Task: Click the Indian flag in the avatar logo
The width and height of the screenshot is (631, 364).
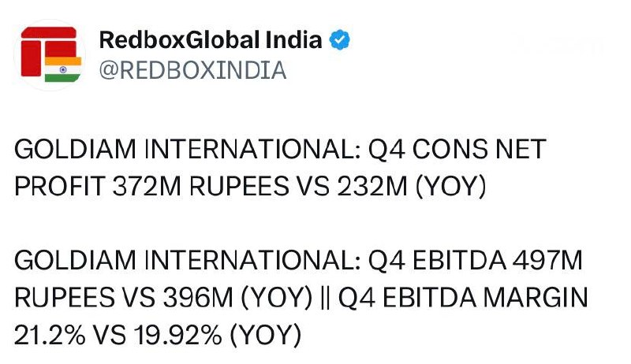Action: tap(63, 69)
